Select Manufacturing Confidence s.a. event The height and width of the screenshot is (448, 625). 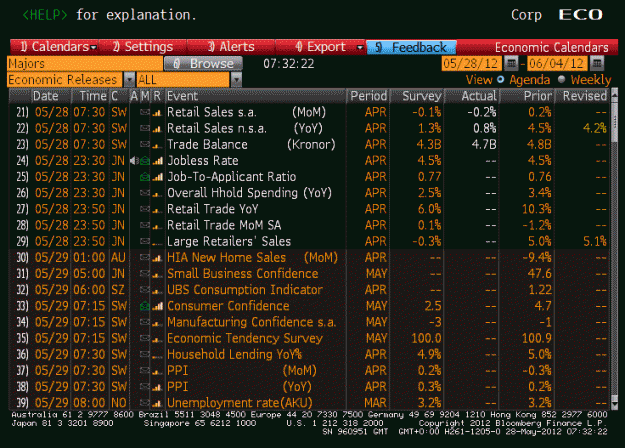(251, 322)
